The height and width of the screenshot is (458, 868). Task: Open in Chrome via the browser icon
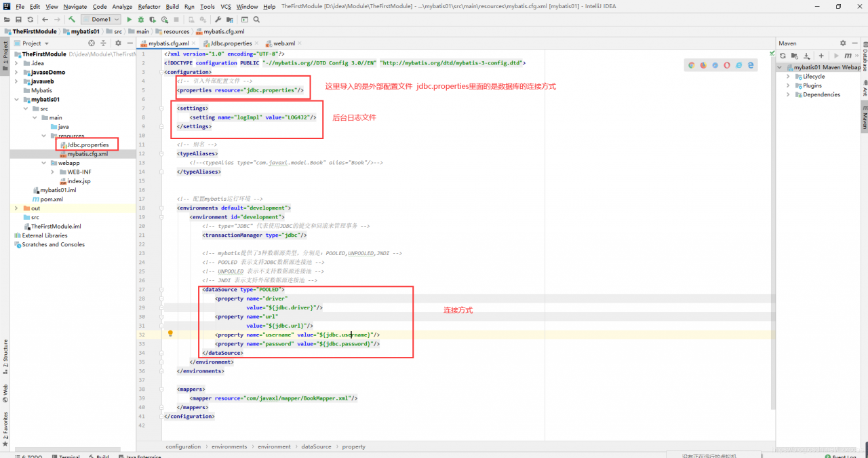click(692, 65)
